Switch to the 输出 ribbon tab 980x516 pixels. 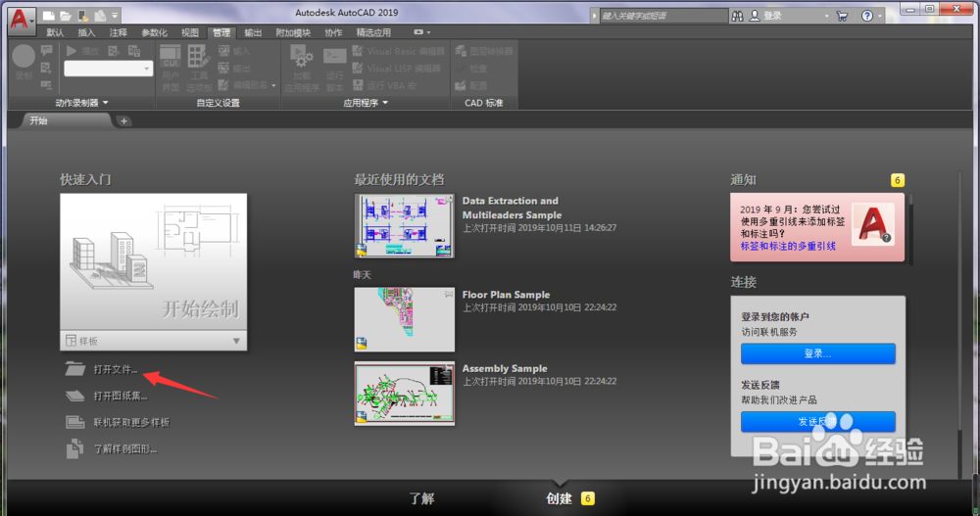(253, 32)
